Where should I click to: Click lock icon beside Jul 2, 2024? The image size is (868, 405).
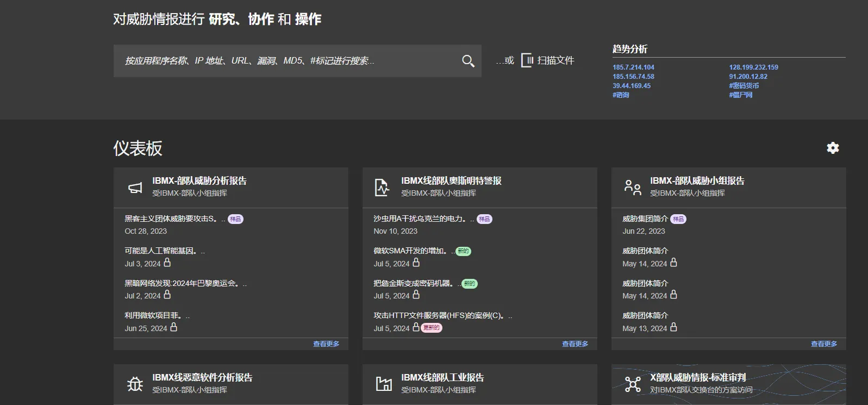pos(167,295)
